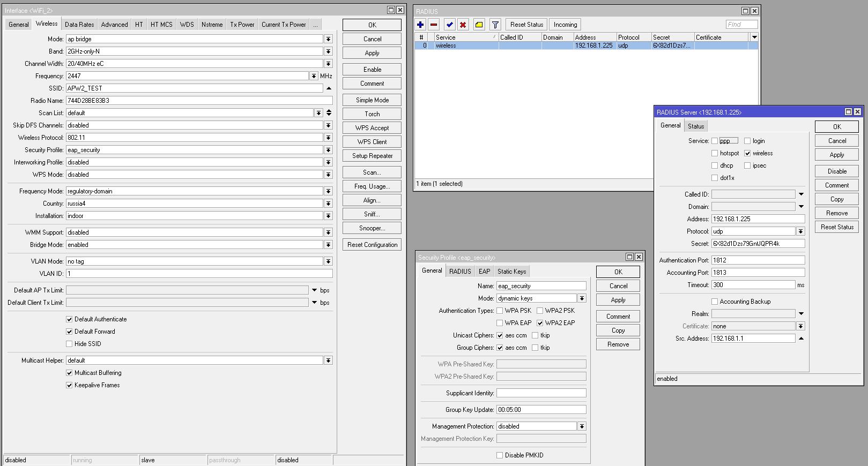Open Freq. Usage tool
This screenshot has width=868, height=466.
click(x=372, y=186)
